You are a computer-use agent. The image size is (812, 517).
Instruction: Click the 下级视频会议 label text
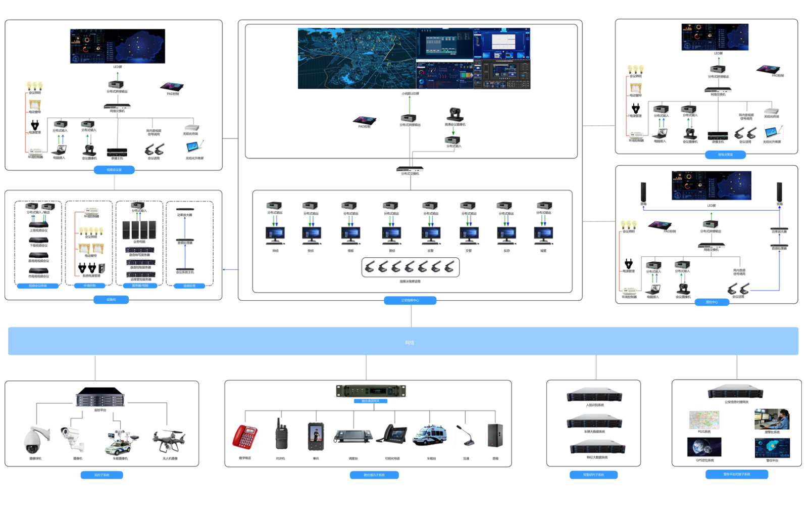[x=38, y=245]
